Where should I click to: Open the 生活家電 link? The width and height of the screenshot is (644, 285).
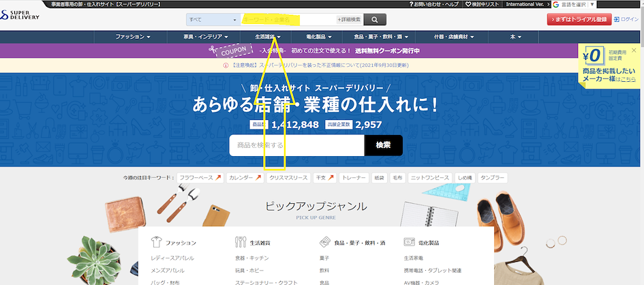click(414, 258)
